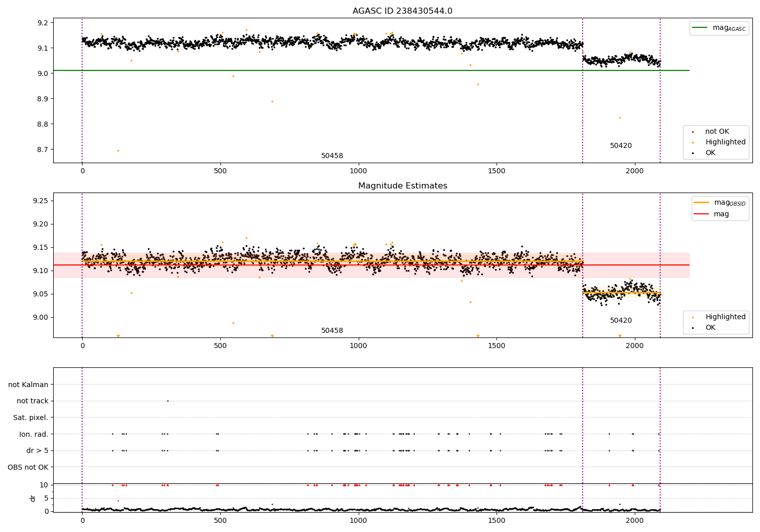Click the 'not track' axis label
Image resolution: width=760 pixels, height=532 pixels.
click(32, 401)
